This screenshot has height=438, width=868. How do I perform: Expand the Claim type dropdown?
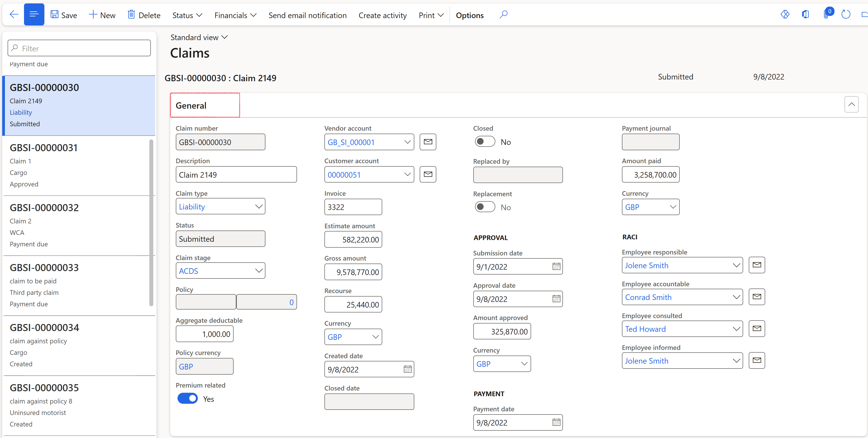point(259,207)
